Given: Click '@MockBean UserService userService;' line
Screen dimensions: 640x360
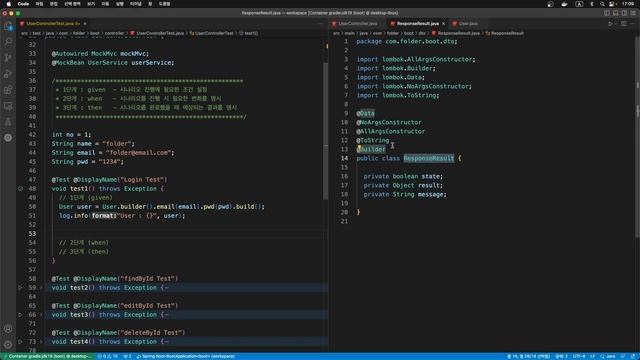Looking at the screenshot, I should point(113,63).
